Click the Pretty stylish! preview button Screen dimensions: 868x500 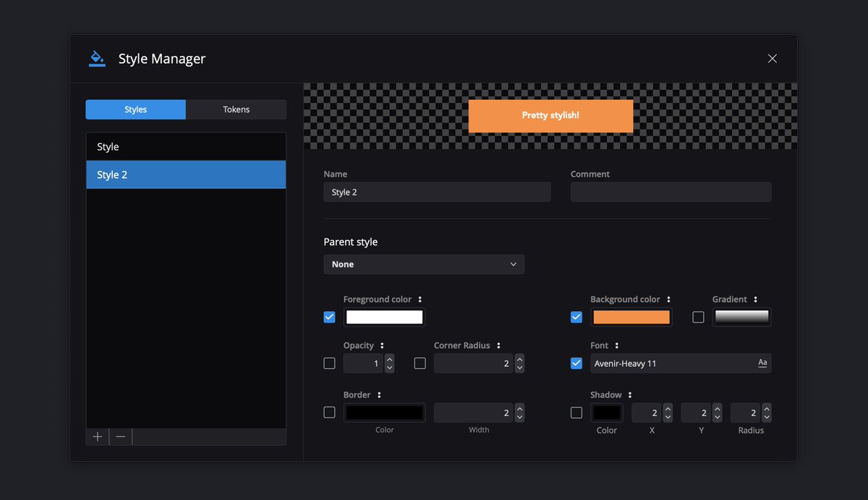tap(550, 116)
